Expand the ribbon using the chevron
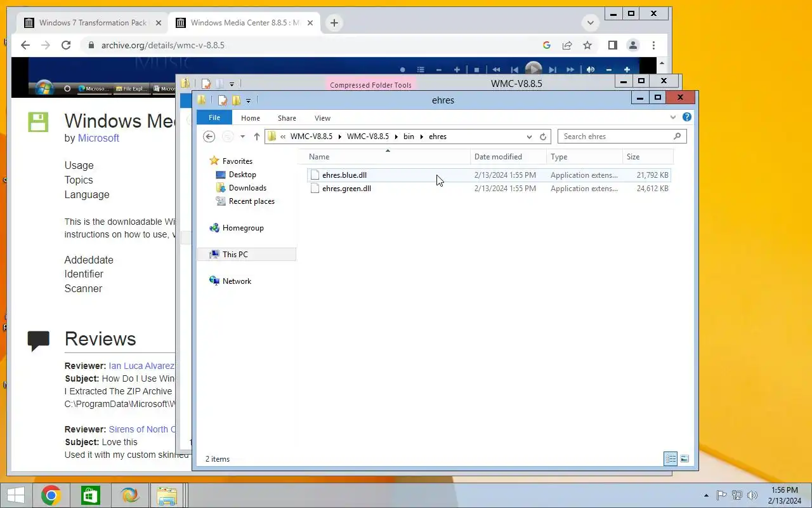Screen dimensions: 812x508 [673, 117]
